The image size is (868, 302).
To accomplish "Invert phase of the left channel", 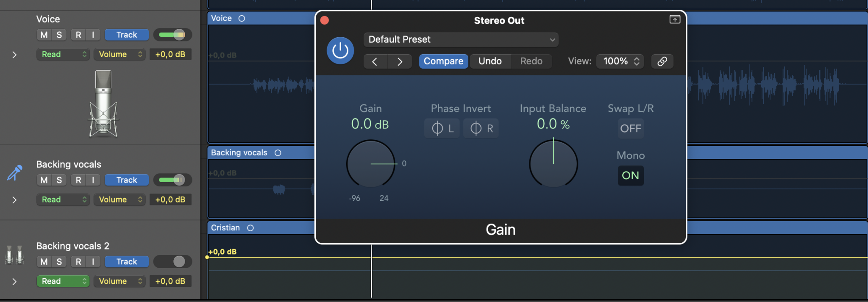I will [442, 128].
